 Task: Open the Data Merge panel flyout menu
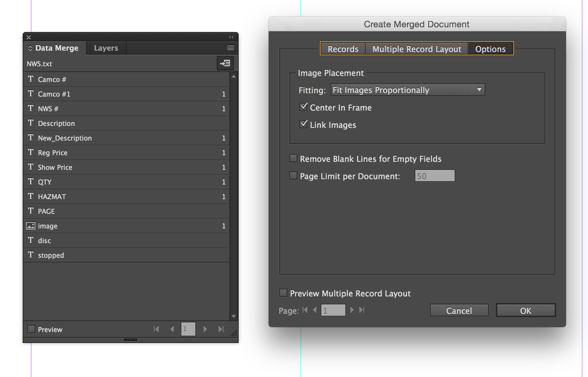tap(230, 48)
